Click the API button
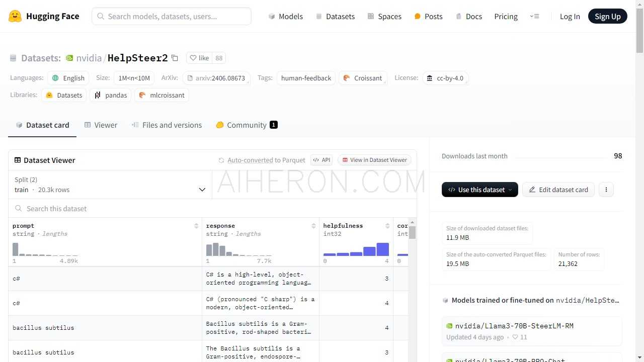 point(321,160)
